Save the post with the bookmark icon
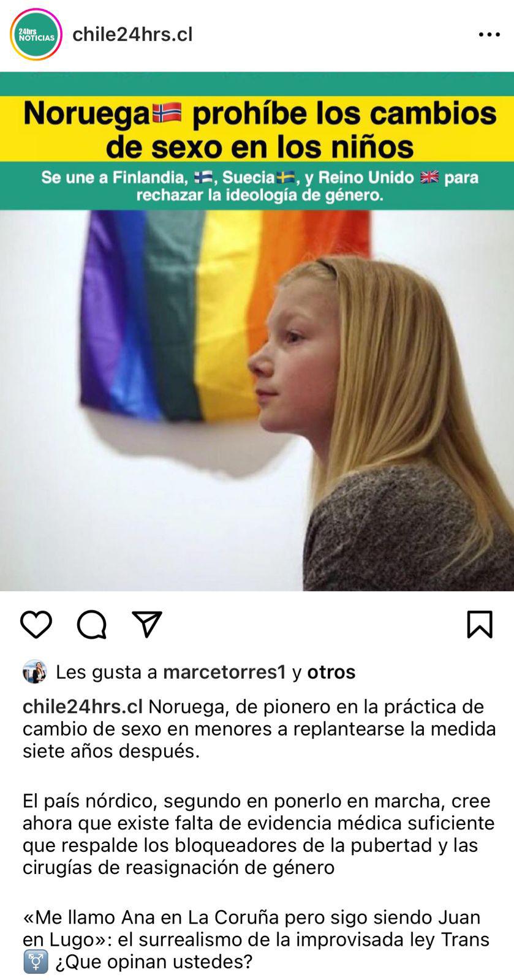 (x=480, y=624)
